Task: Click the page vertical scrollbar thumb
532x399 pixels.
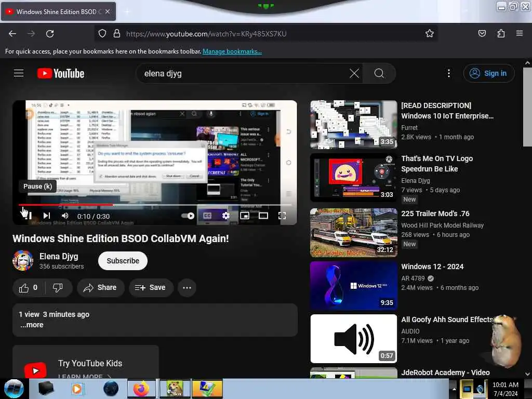Action: [527, 107]
